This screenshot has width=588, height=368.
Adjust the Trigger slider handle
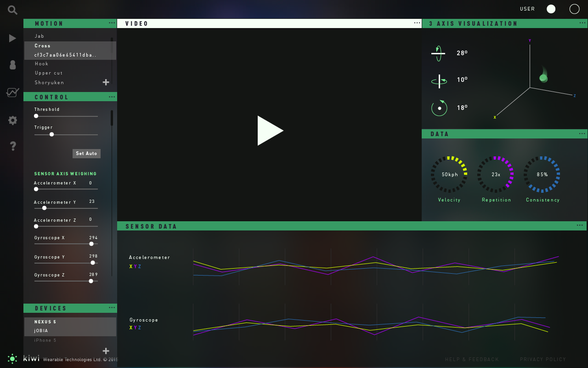(51, 134)
